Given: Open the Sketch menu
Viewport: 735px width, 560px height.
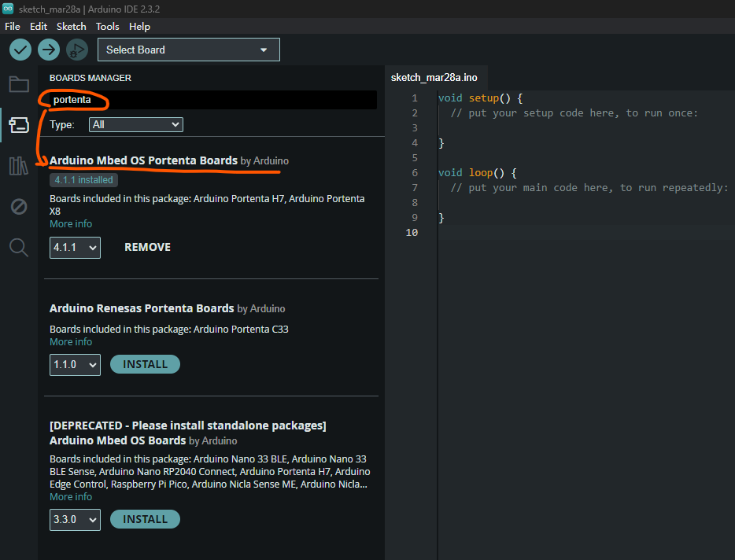Looking at the screenshot, I should point(72,26).
